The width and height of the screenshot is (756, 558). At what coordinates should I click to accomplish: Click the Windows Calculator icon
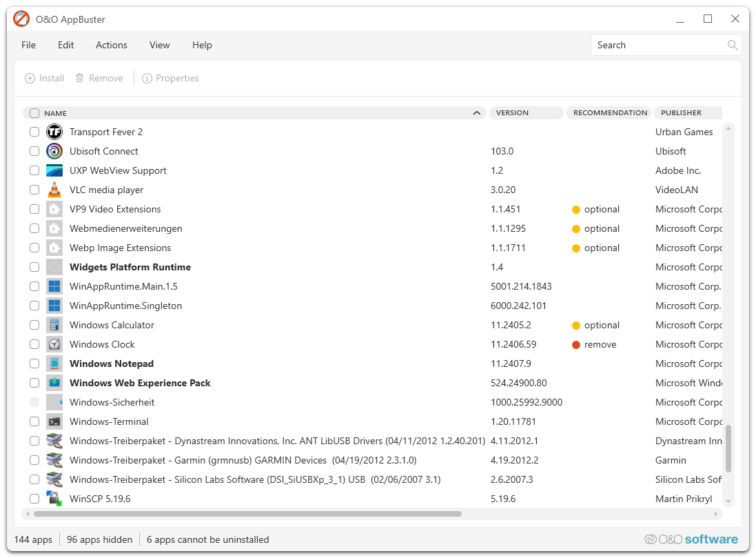54,325
